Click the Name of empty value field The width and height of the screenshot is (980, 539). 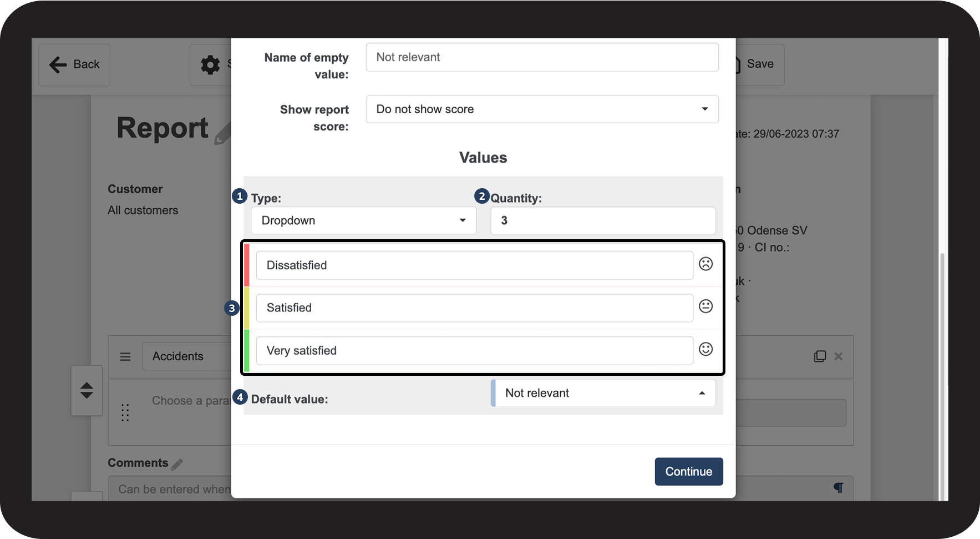542,57
